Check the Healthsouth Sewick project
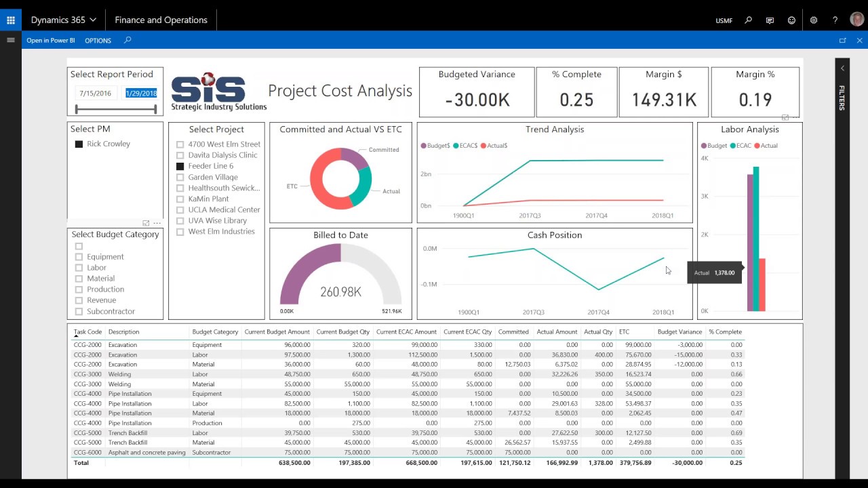Screen dimensions: 868x488 pyautogui.click(x=180, y=188)
